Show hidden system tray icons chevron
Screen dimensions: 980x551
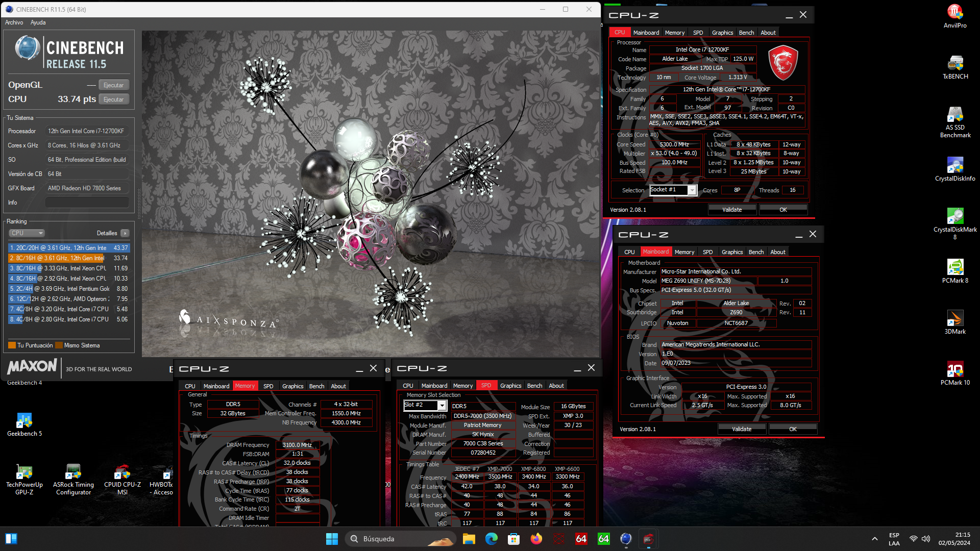pos(874,539)
